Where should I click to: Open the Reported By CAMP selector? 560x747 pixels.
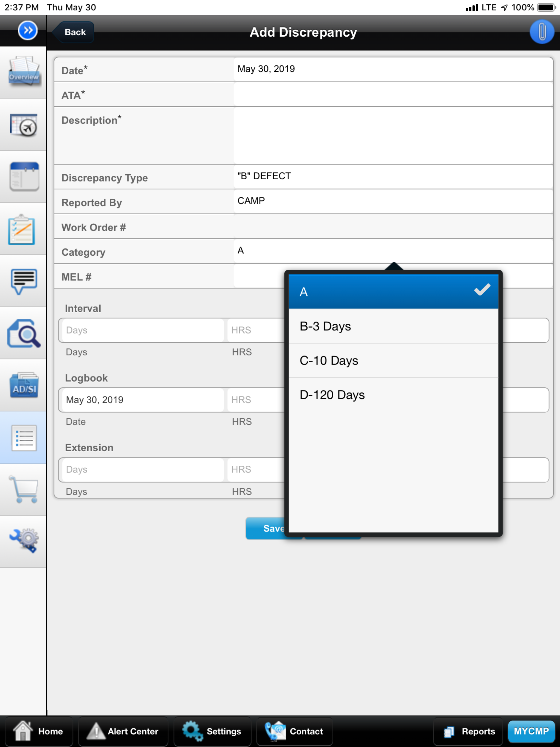[x=392, y=201]
